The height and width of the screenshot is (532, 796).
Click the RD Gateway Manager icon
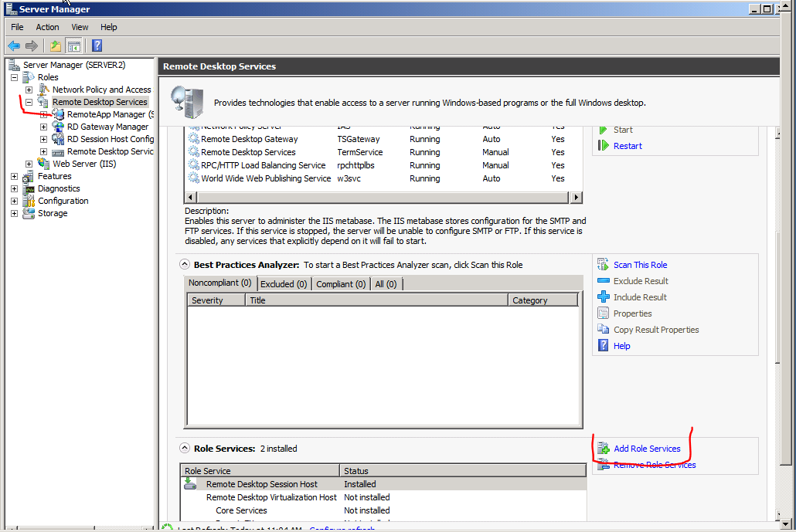[x=59, y=127]
